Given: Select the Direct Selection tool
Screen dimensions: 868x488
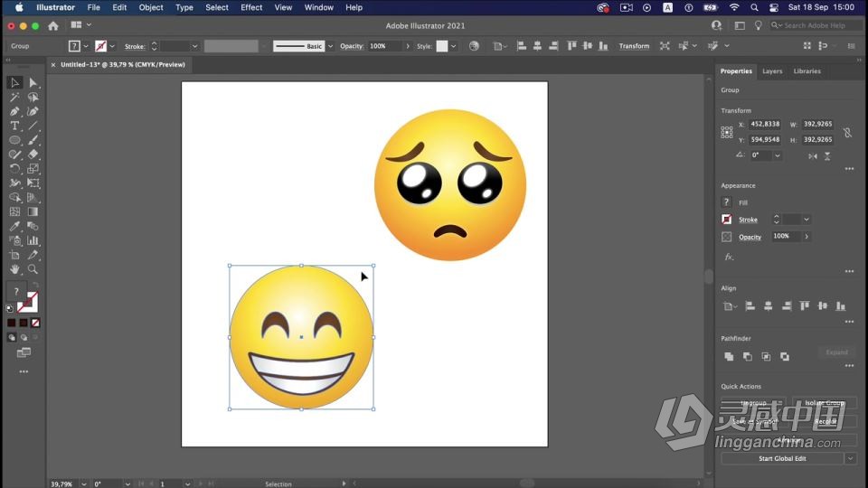Looking at the screenshot, I should click(33, 83).
